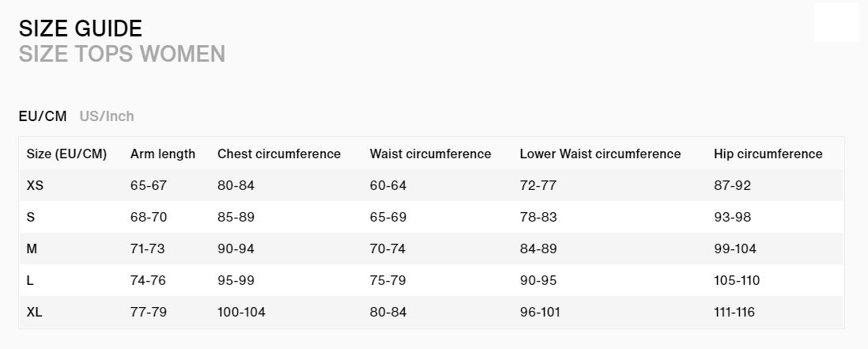Screen dimensions: 868x349
Task: Select the XS size row label
Action: click(35, 185)
